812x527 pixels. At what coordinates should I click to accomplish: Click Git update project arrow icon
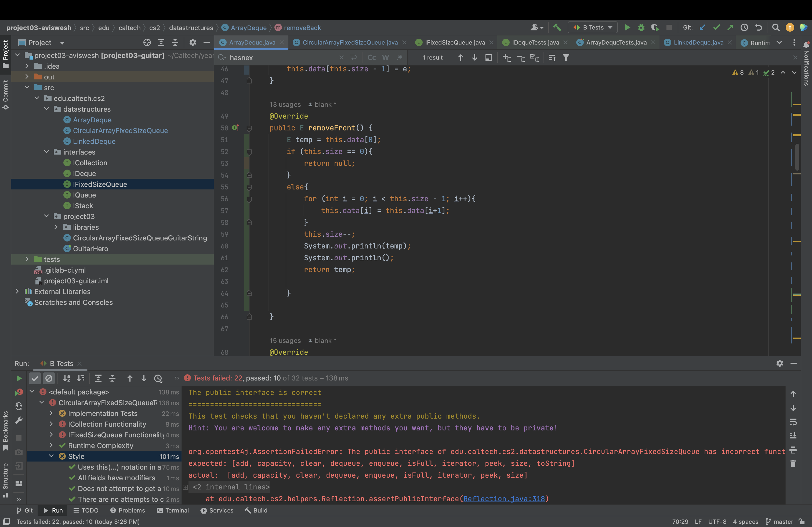click(x=702, y=28)
